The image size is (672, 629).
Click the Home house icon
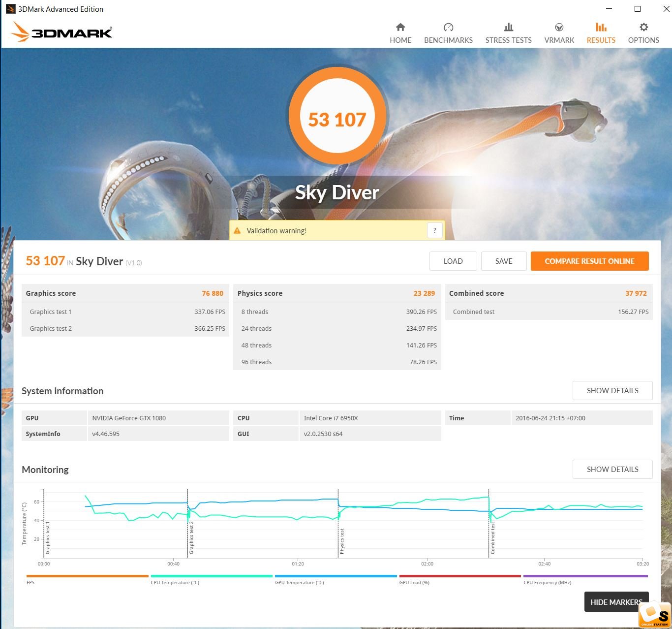(x=400, y=27)
